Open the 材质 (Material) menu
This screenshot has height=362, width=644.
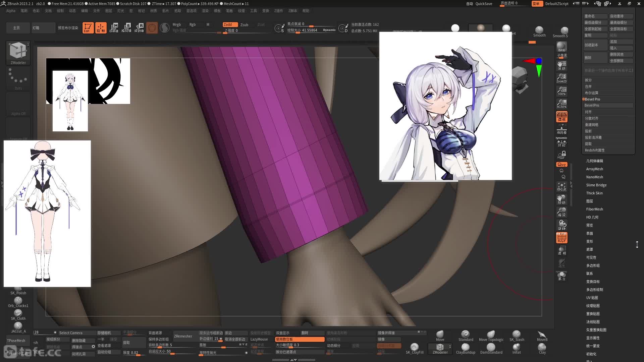click(x=154, y=11)
